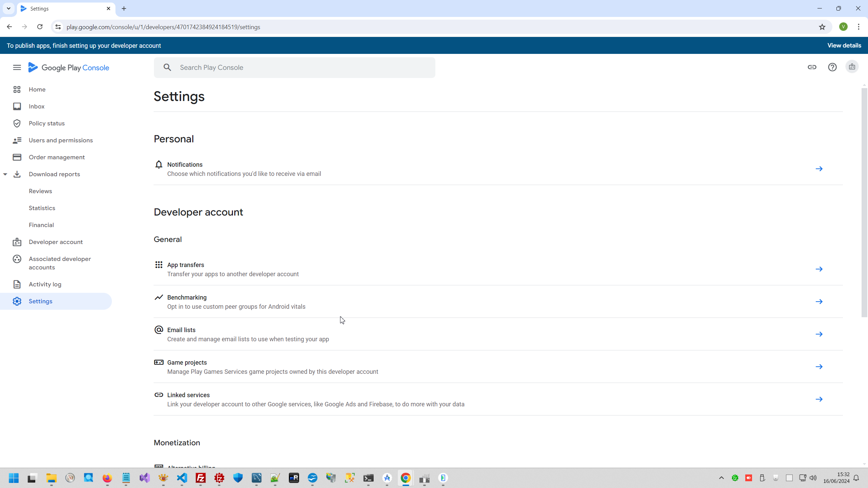Screen dimensions: 868x488
Task: Click the hamburger menu icon
Action: pos(17,67)
